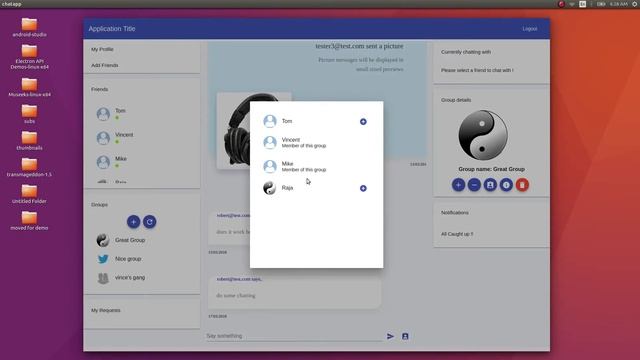Click the group members icon in Group details
The image size is (640, 360).
pyautogui.click(x=490, y=185)
